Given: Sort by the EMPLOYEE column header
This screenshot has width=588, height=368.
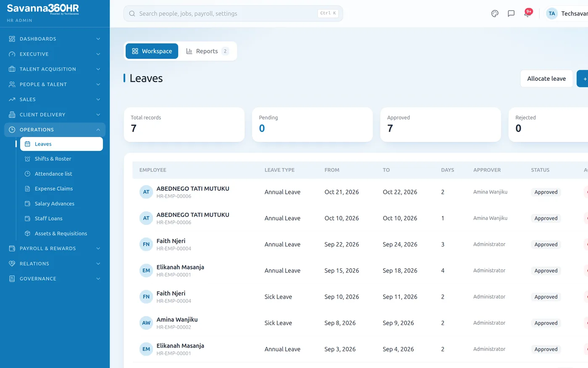Looking at the screenshot, I should (x=153, y=170).
